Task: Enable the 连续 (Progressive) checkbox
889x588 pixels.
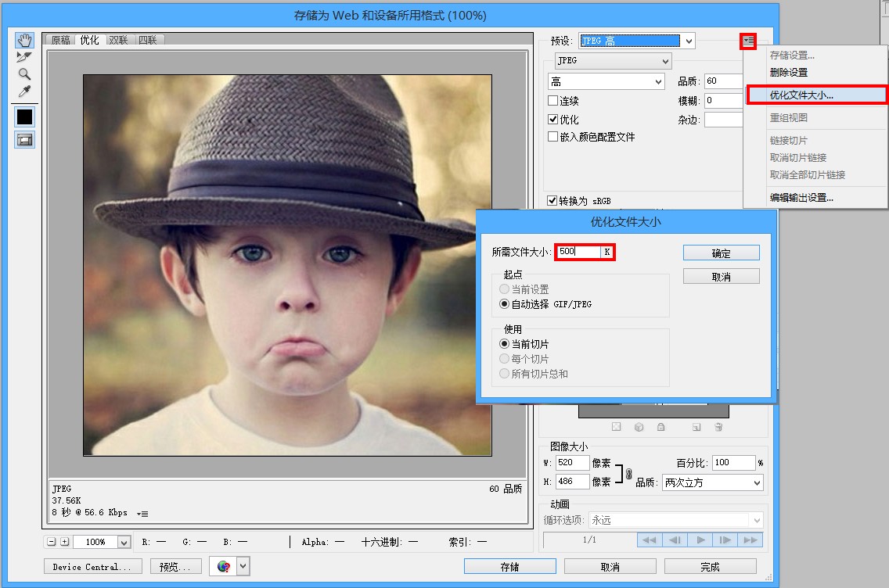Action: (x=553, y=101)
